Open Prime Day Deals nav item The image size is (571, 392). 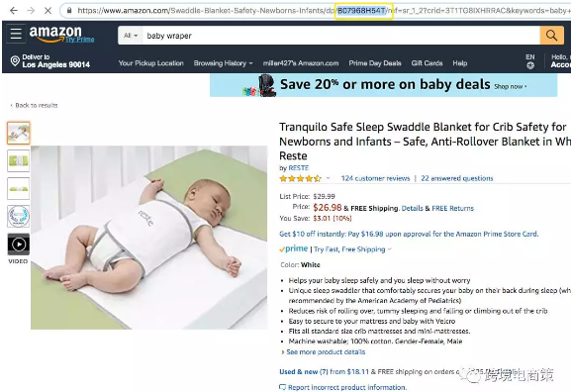pos(375,63)
